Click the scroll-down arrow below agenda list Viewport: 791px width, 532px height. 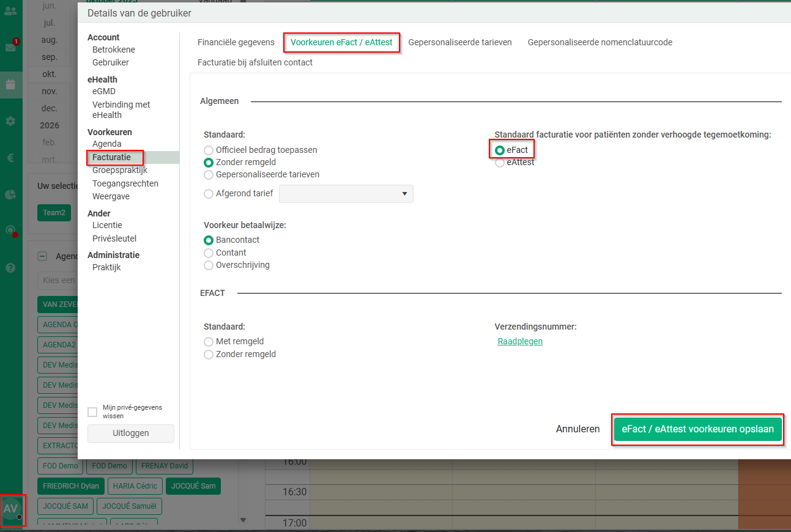(243, 520)
